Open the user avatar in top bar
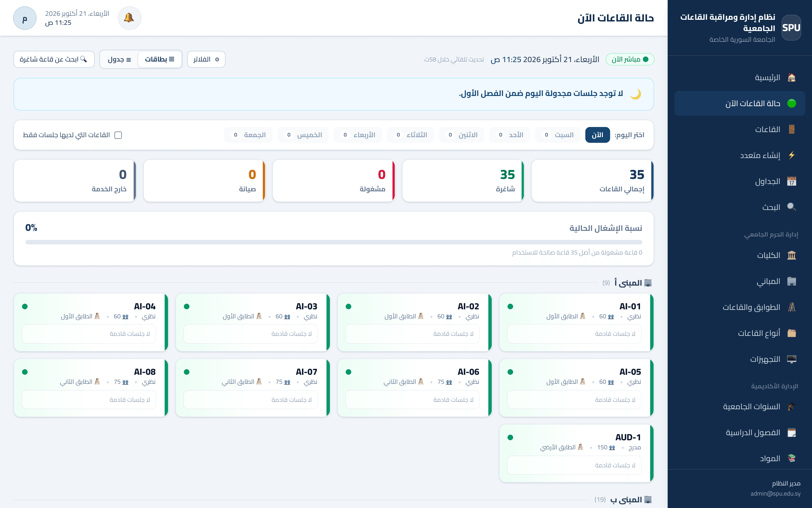812x508 pixels. [x=25, y=18]
